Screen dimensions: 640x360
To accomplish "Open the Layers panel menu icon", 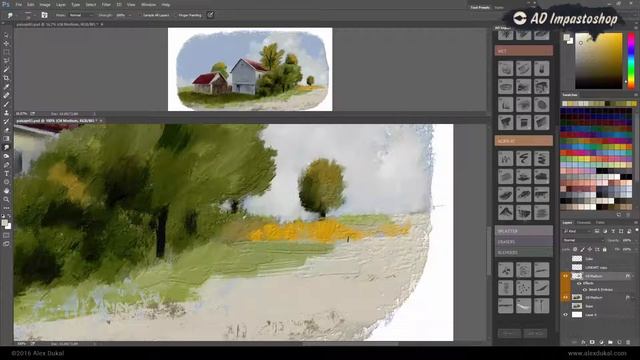I will pyautogui.click(x=636, y=222).
